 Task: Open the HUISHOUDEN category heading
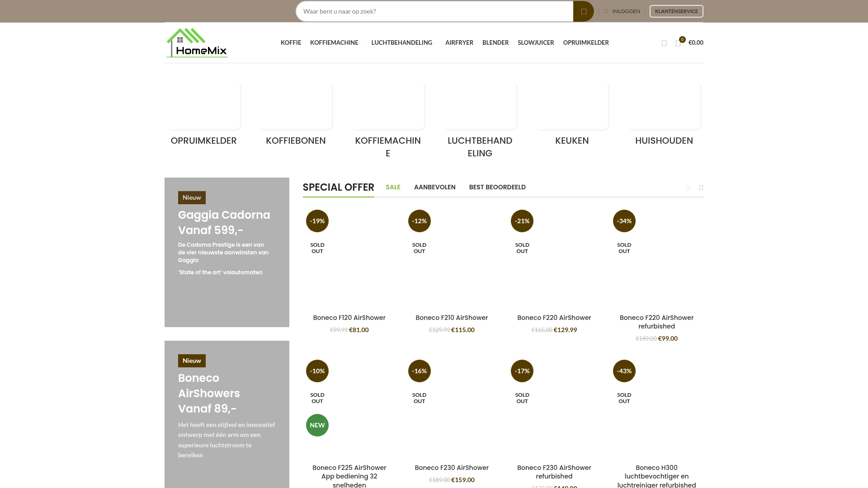(x=664, y=141)
